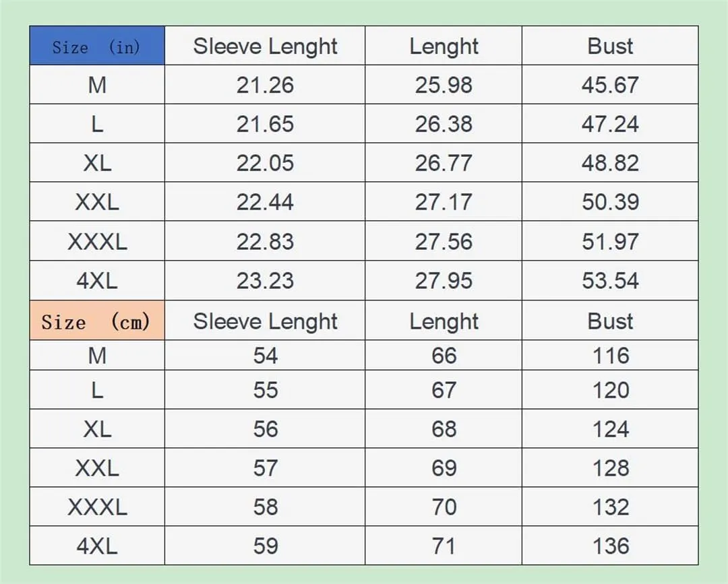Screen dimensions: 728x584
Task: Click the XL size label in inches table
Action: (97, 162)
